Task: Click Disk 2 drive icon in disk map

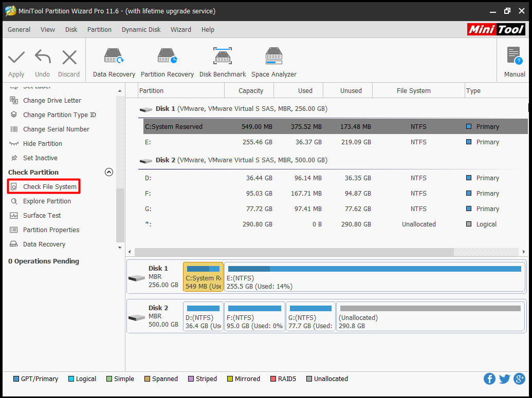Action: click(x=137, y=318)
